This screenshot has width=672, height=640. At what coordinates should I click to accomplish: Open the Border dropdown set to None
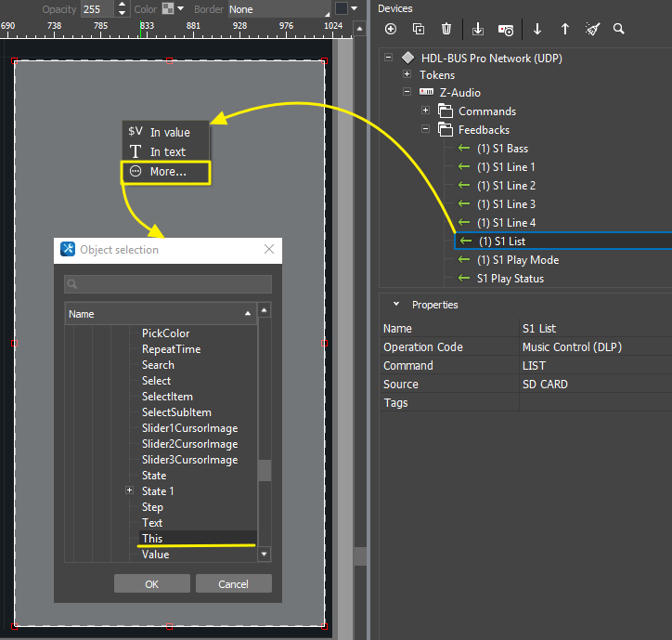tap(277, 9)
